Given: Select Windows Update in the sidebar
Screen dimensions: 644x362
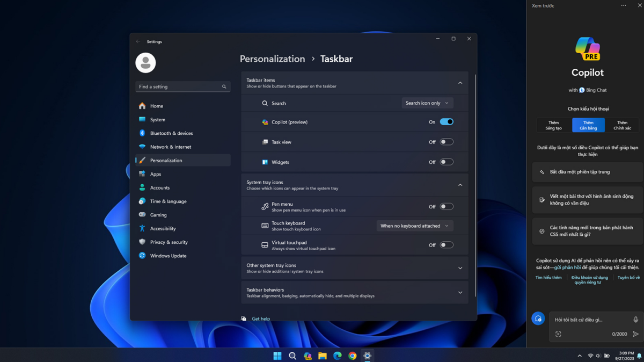Looking at the screenshot, I should coord(168,256).
